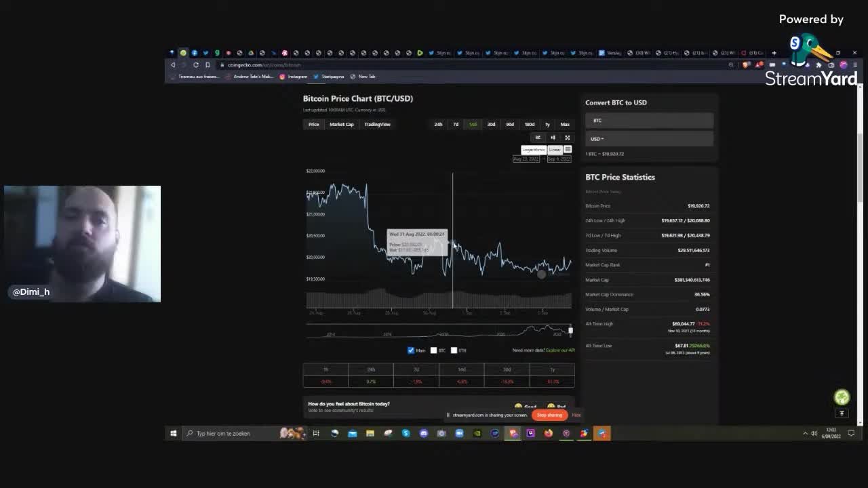
Task: Click the zoom magnifier in address bar
Action: [x=731, y=65]
